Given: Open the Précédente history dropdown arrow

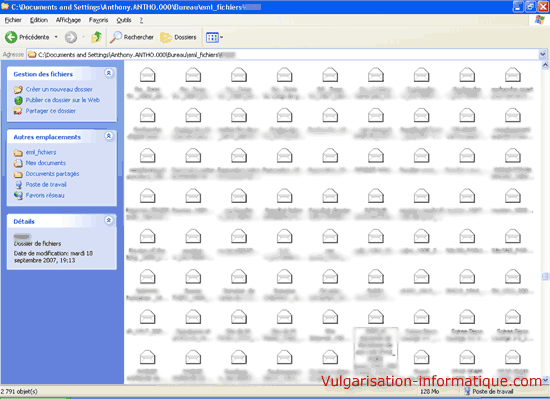Looking at the screenshot, I should [56, 37].
